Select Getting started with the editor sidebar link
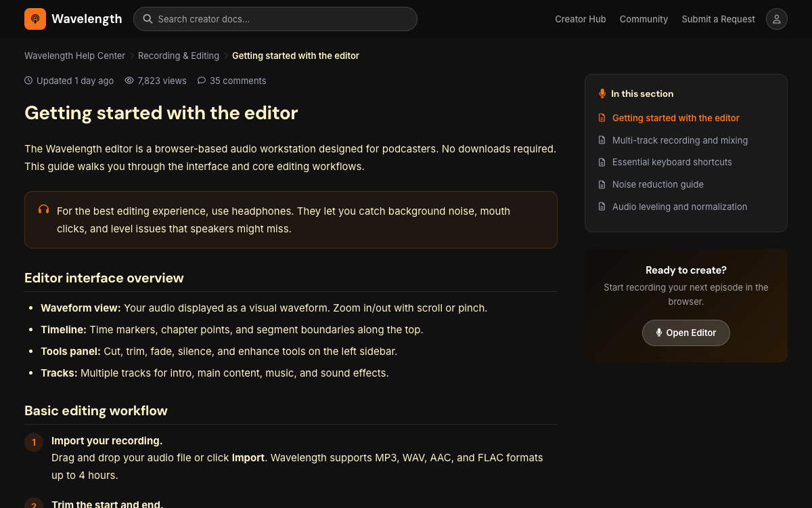Image resolution: width=812 pixels, height=508 pixels. 675,118
